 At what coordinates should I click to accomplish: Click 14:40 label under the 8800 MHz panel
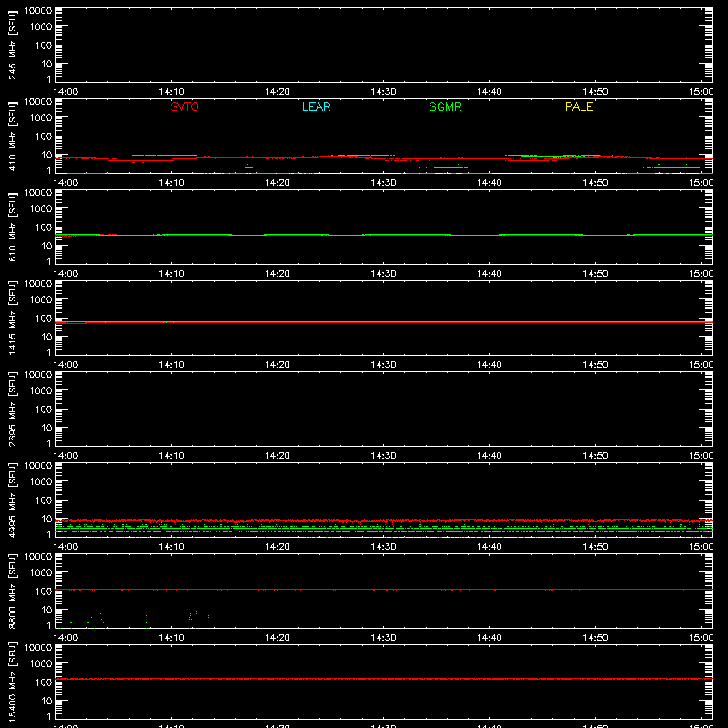489,638
